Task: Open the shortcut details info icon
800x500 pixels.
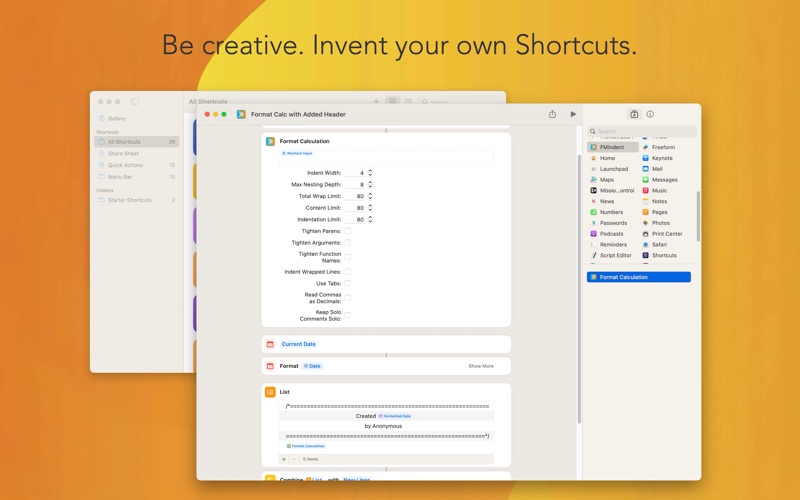Action: pos(650,114)
